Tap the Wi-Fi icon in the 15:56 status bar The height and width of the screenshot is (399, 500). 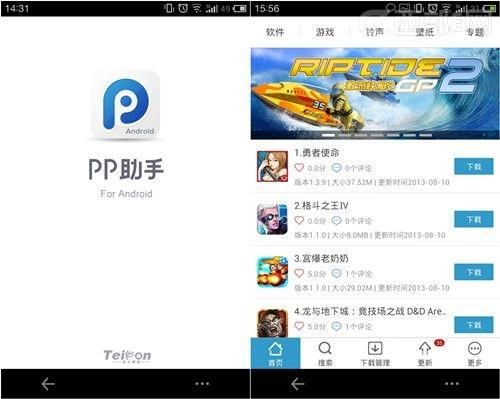point(447,8)
